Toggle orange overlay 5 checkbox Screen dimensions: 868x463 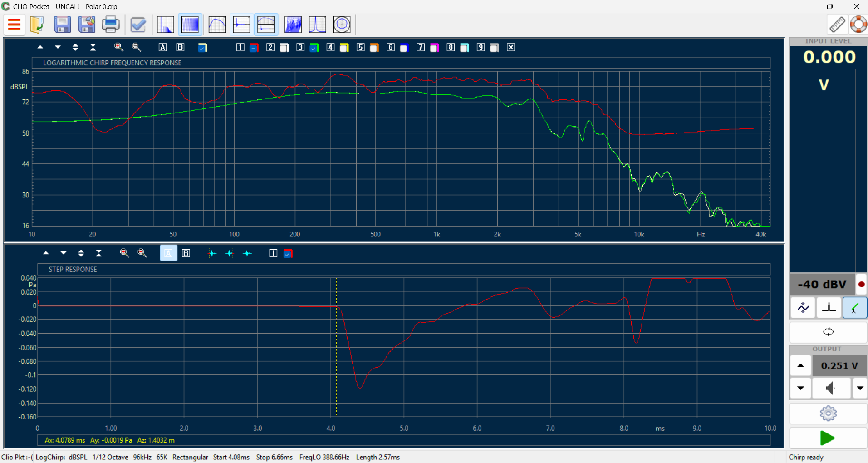374,48
